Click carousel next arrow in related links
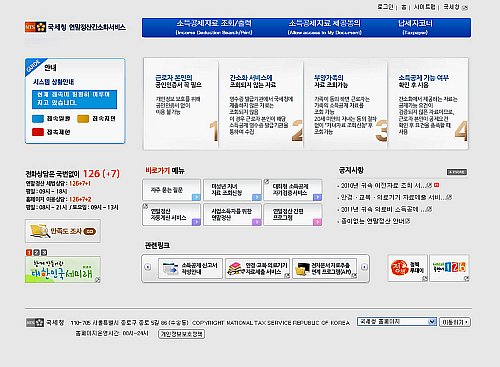 tap(364, 267)
